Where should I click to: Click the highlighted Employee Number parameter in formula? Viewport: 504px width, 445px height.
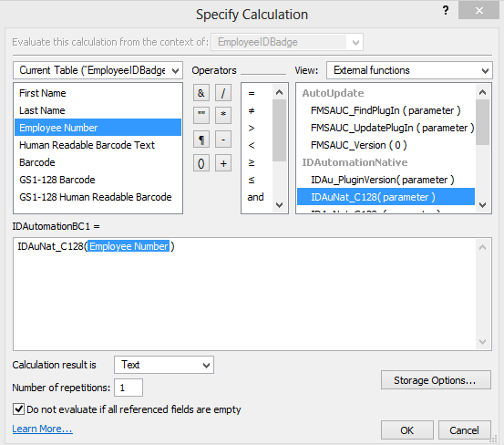[129, 246]
